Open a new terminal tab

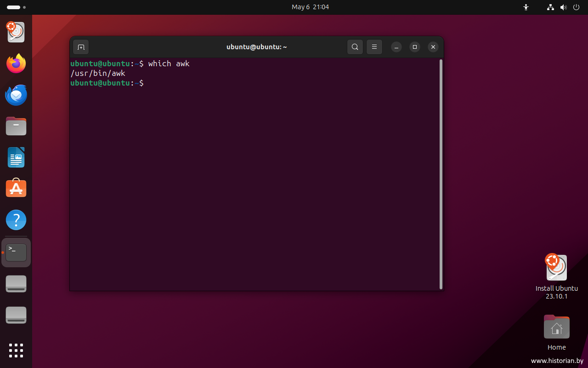81,47
